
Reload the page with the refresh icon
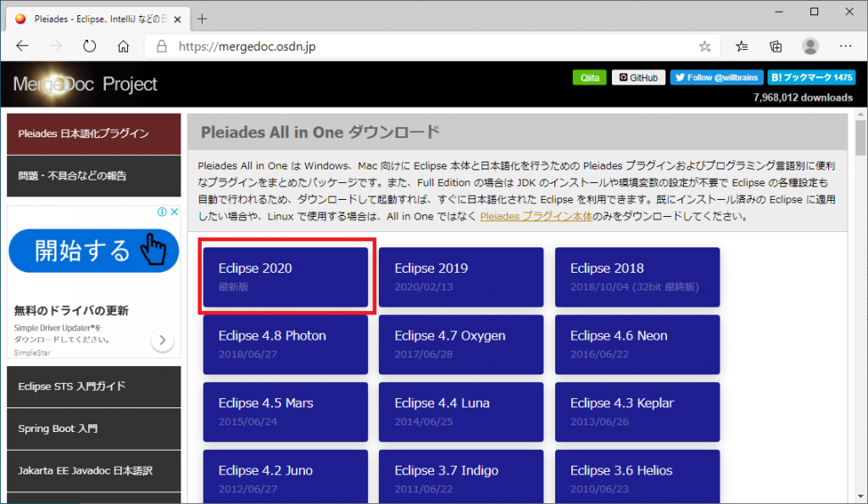[89, 46]
